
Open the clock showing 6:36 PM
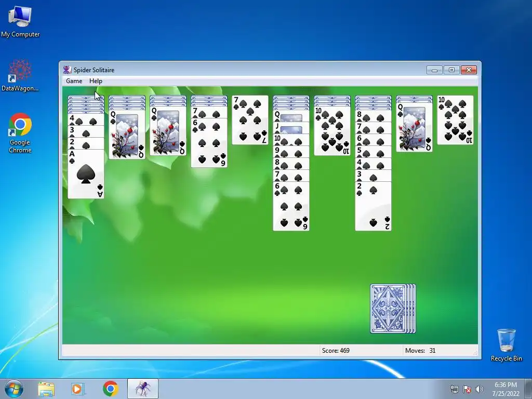pyautogui.click(x=506, y=389)
